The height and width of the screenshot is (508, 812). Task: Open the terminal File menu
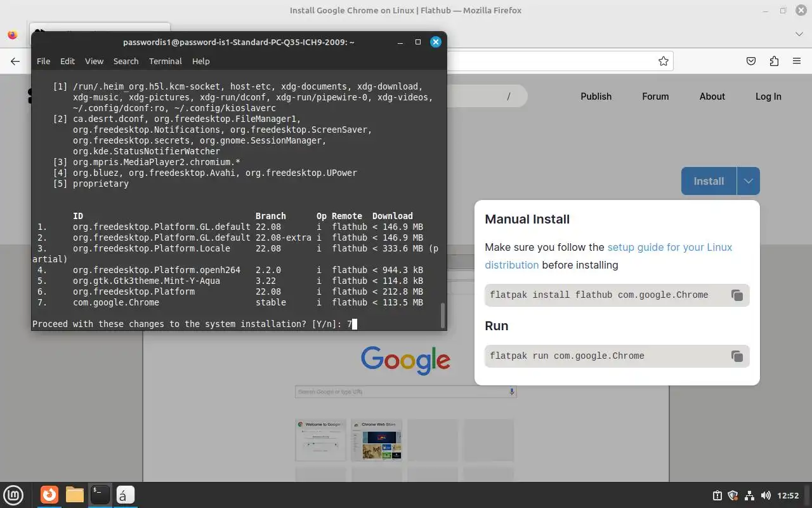(x=43, y=61)
